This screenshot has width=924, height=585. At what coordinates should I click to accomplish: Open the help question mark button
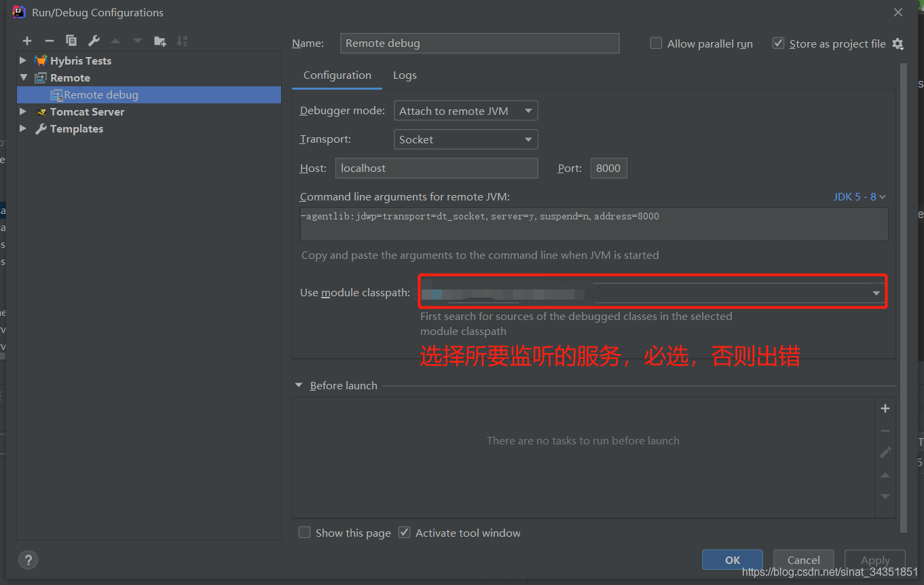pos(28,560)
